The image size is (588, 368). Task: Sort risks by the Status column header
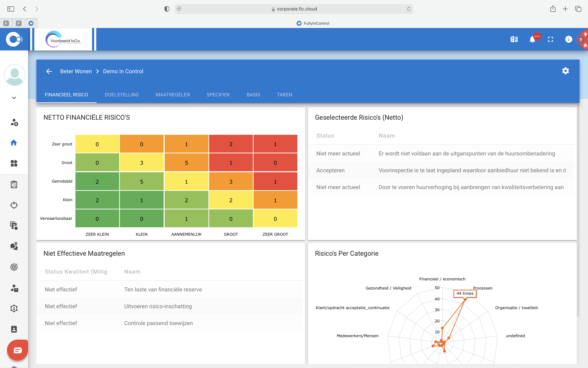coord(325,136)
